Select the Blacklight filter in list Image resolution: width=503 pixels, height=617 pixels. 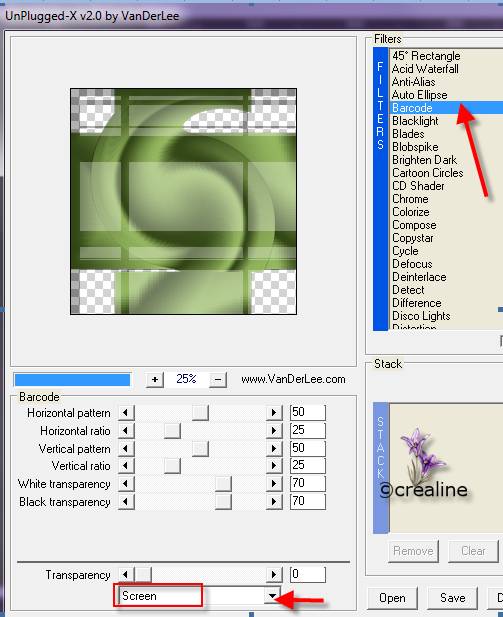click(x=415, y=121)
